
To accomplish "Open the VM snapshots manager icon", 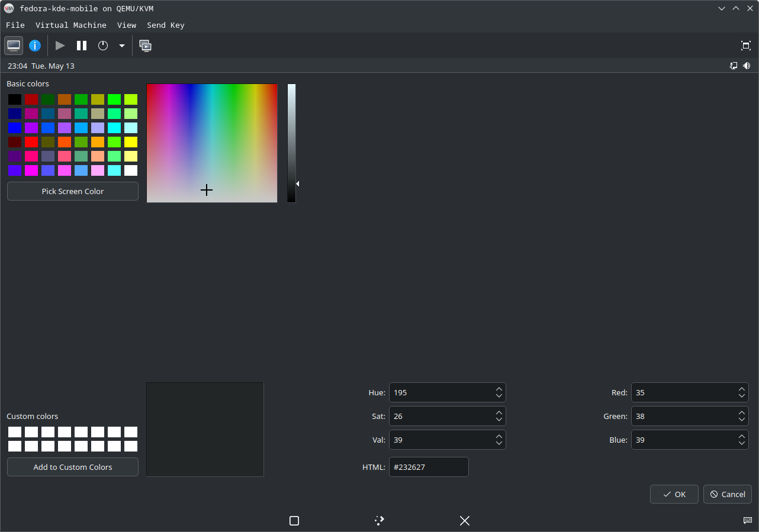I will click(x=146, y=46).
